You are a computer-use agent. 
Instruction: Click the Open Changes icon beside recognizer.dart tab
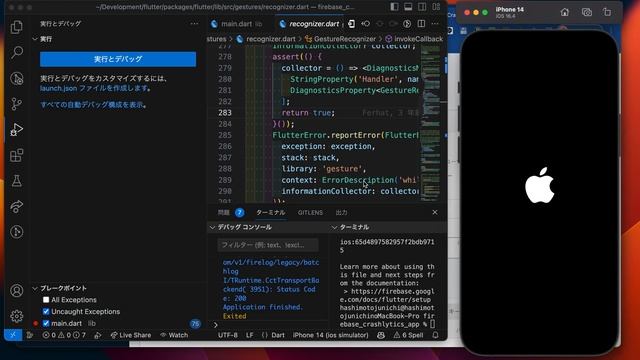click(351, 24)
